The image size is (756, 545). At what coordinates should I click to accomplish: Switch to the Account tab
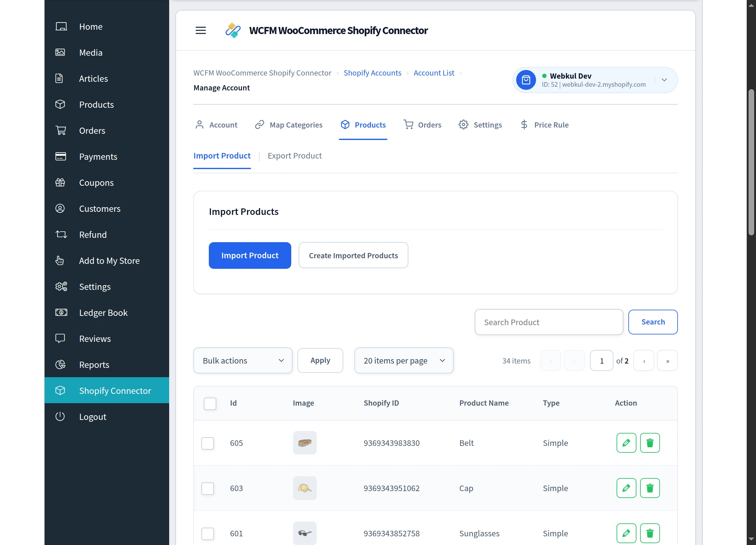pos(216,125)
